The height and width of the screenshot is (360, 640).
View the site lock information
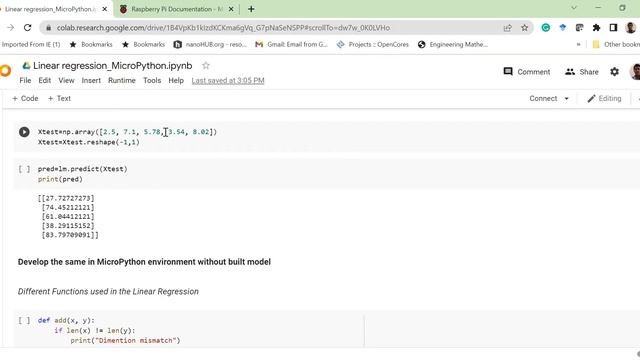click(49, 28)
